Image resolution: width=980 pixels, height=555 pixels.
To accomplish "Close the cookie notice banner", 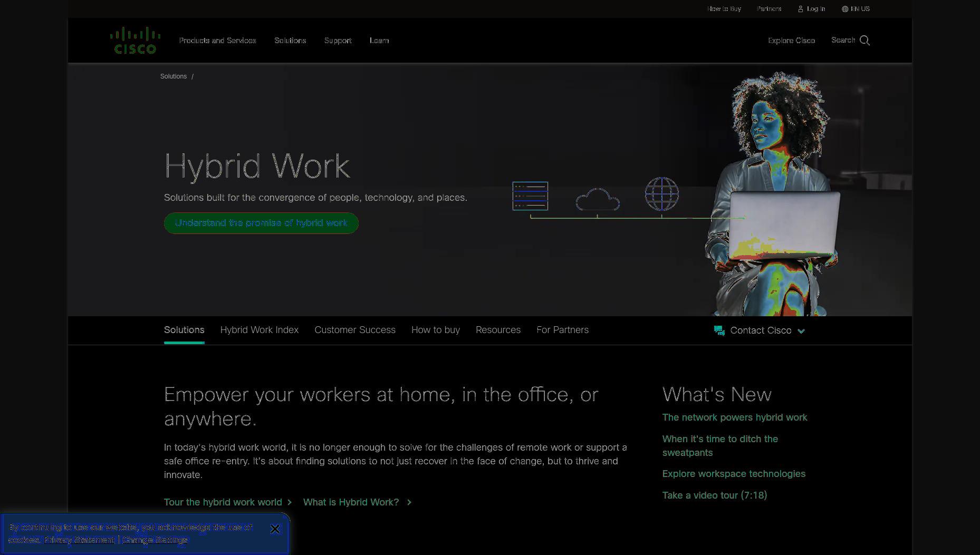I will click(x=275, y=529).
